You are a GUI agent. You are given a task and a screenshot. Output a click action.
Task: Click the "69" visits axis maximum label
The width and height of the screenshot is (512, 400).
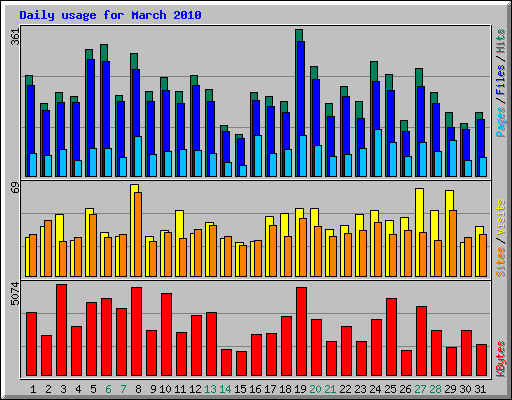(15, 188)
